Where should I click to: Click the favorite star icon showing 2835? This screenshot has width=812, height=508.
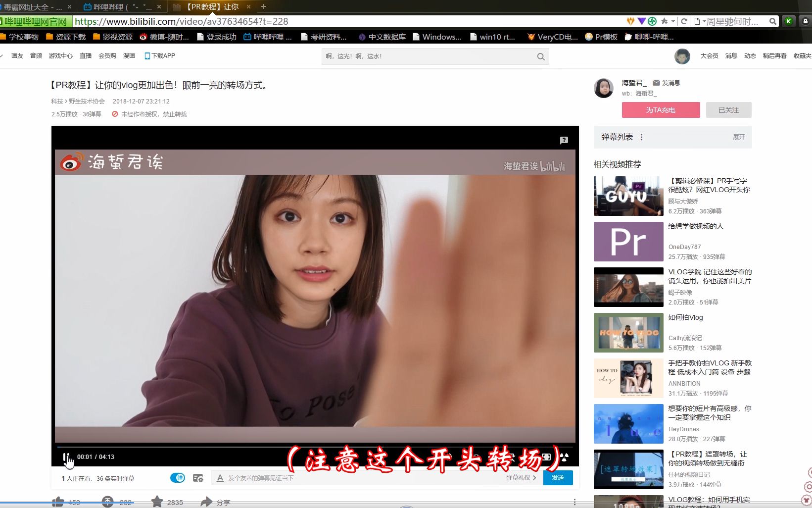pyautogui.click(x=157, y=502)
